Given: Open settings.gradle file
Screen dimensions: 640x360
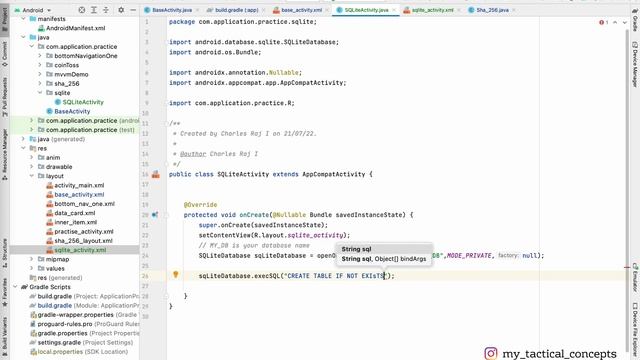Looking at the screenshot, I should click(x=81, y=342).
